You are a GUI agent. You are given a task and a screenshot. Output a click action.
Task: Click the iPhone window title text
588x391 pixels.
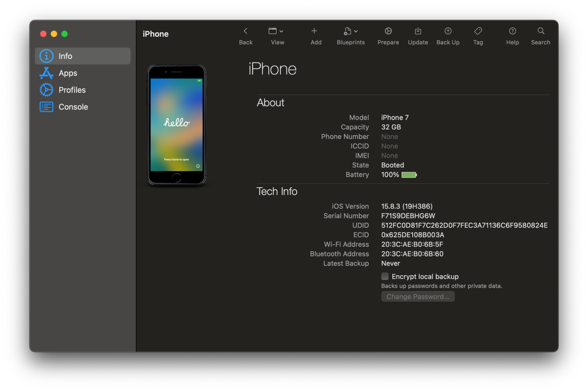156,34
